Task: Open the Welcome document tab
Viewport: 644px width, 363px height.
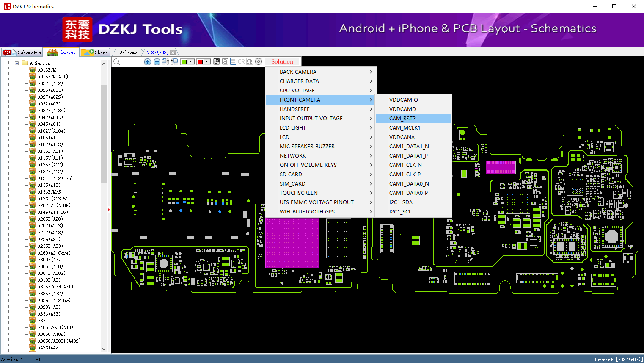Action: pyautogui.click(x=128, y=53)
